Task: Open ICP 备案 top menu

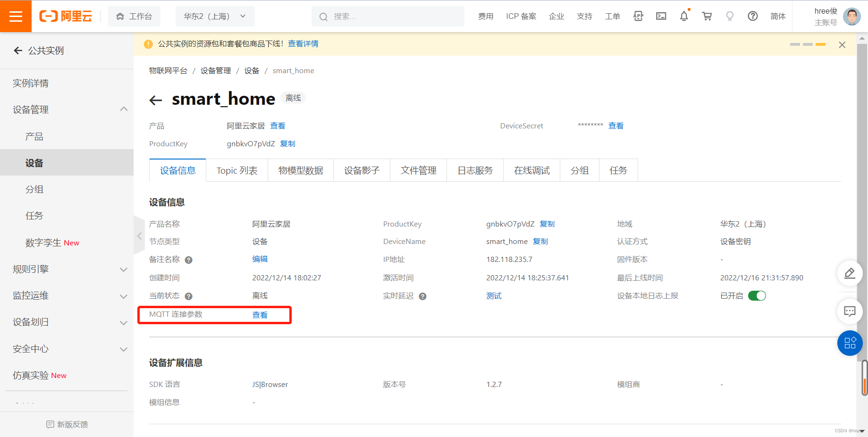Action: [521, 17]
